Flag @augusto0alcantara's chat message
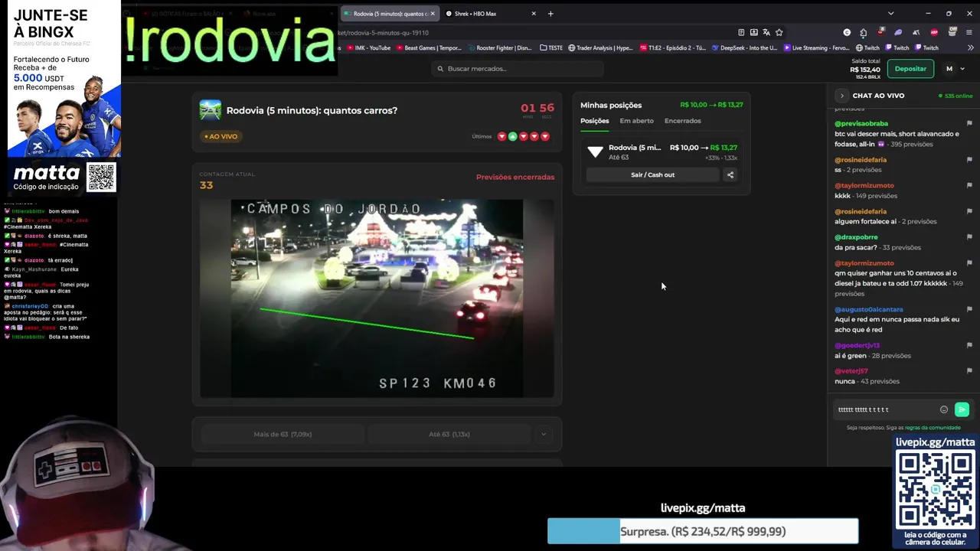The image size is (980, 551). 969,309
